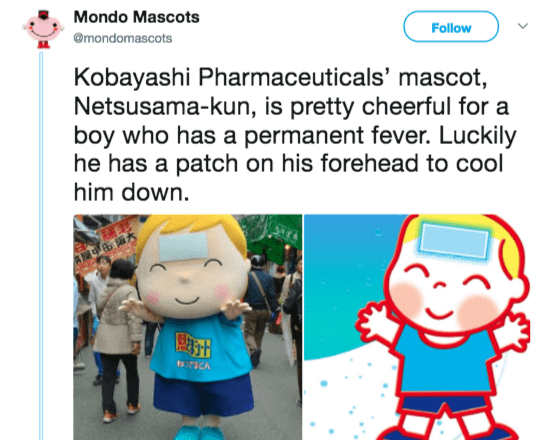Open the mascot costume street photo
538x440 pixels.
coord(188,327)
